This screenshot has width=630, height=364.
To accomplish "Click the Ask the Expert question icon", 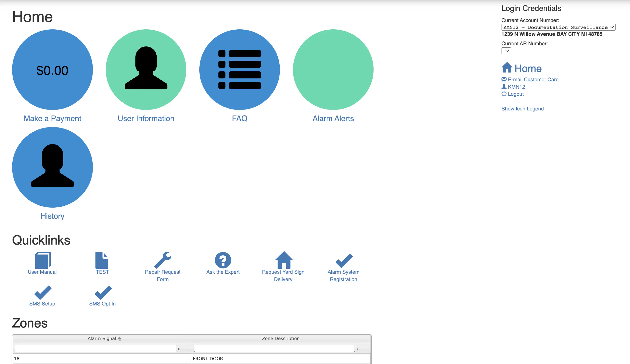I will tap(223, 260).
